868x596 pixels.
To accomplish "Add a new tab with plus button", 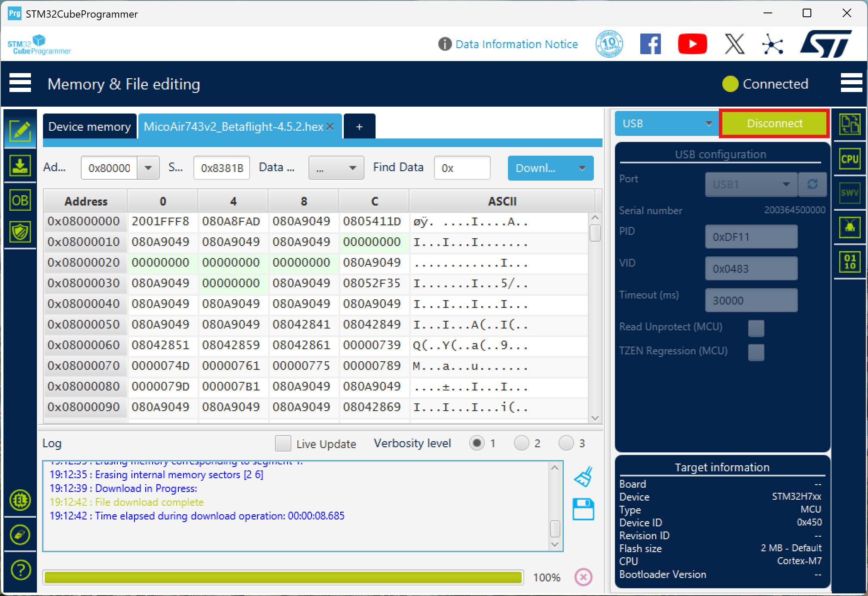I will [359, 126].
